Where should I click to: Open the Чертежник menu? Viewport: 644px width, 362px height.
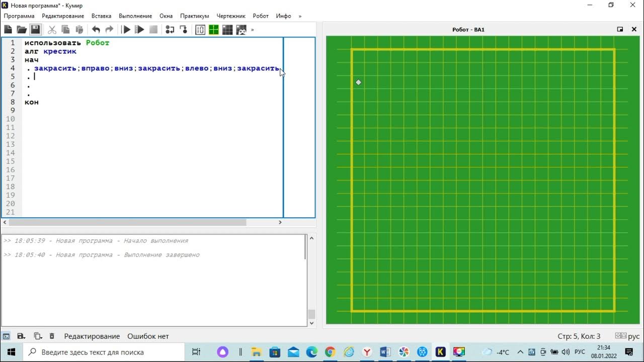pyautogui.click(x=231, y=16)
